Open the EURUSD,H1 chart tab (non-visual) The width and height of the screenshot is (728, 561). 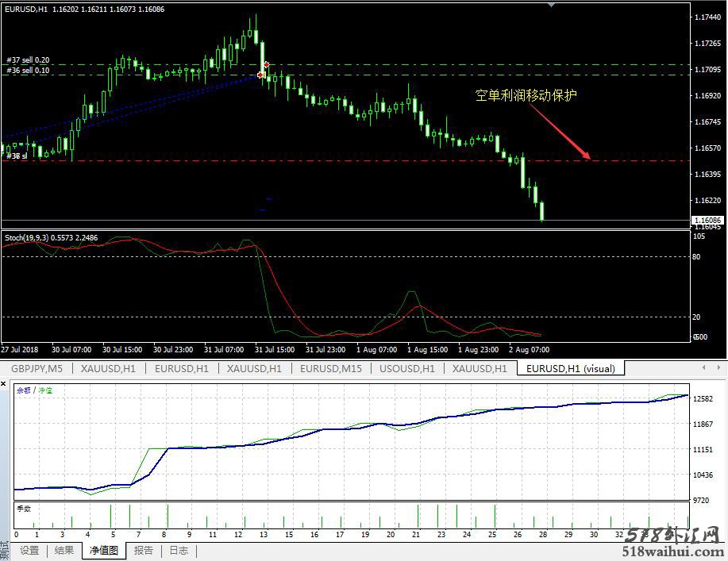click(182, 368)
